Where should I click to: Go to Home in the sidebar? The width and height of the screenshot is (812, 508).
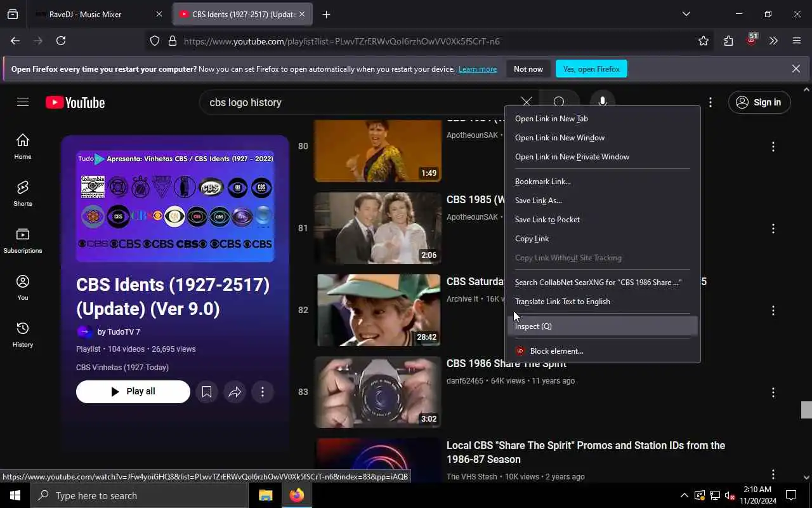pyautogui.click(x=23, y=147)
